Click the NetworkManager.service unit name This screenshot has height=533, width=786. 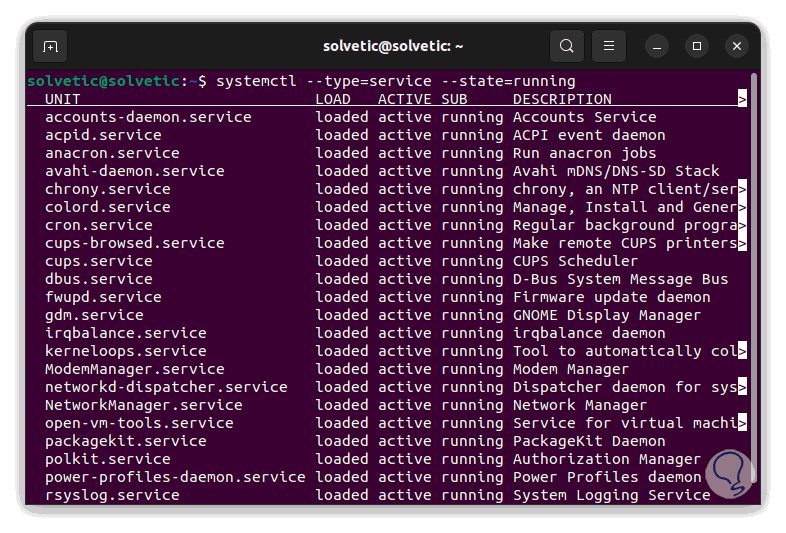click(143, 405)
